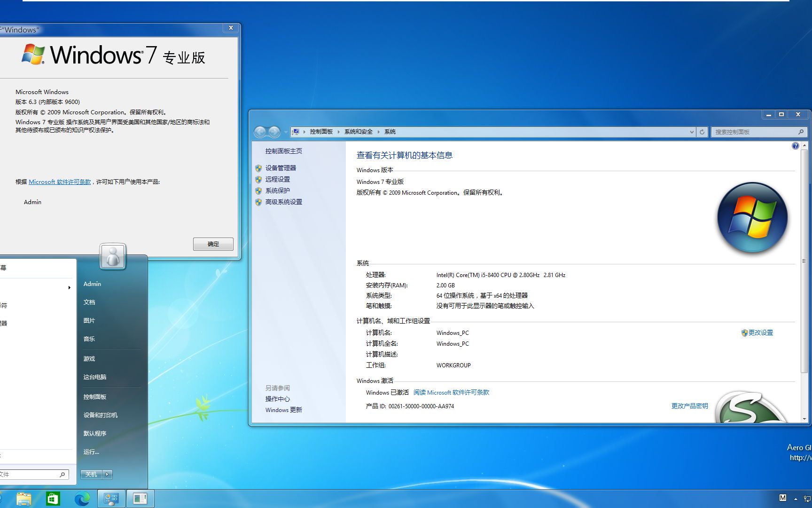
Task: Open Microsoft Edge from the taskbar
Action: [x=82, y=499]
